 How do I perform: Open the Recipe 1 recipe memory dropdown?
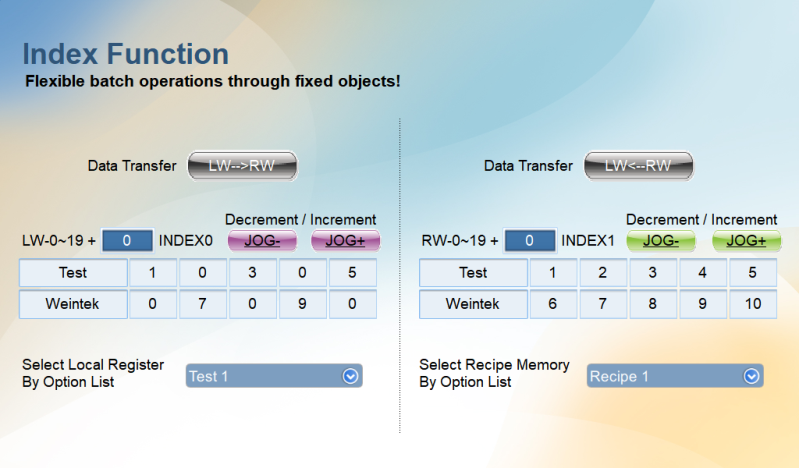[x=675, y=376]
